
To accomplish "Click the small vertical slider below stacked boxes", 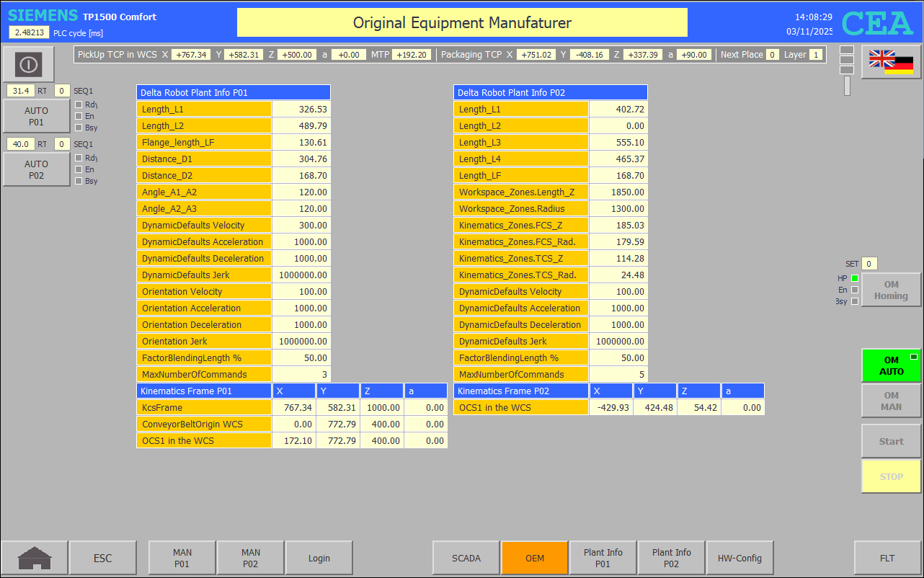I will coord(847,86).
